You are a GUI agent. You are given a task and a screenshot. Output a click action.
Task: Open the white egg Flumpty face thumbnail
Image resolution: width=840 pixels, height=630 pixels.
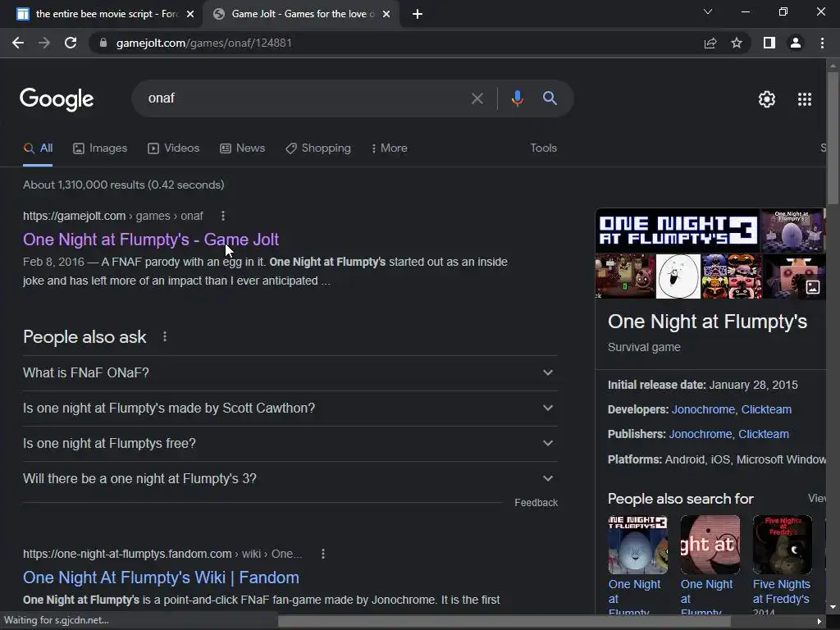click(678, 276)
